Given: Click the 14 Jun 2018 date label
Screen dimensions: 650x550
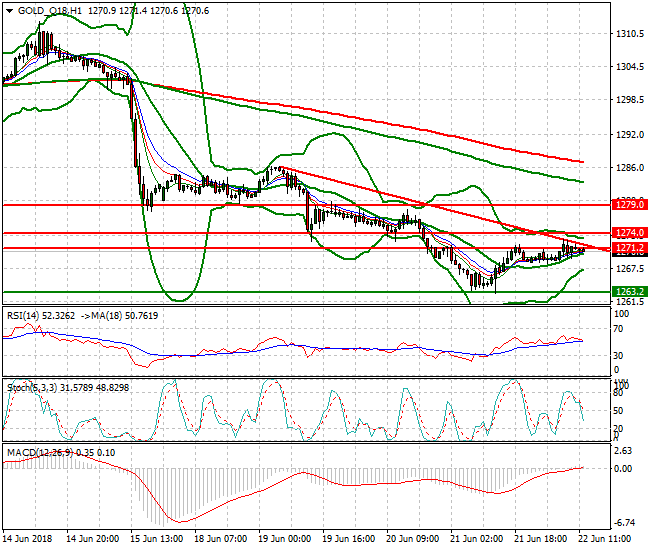Looking at the screenshot, I should [30, 538].
